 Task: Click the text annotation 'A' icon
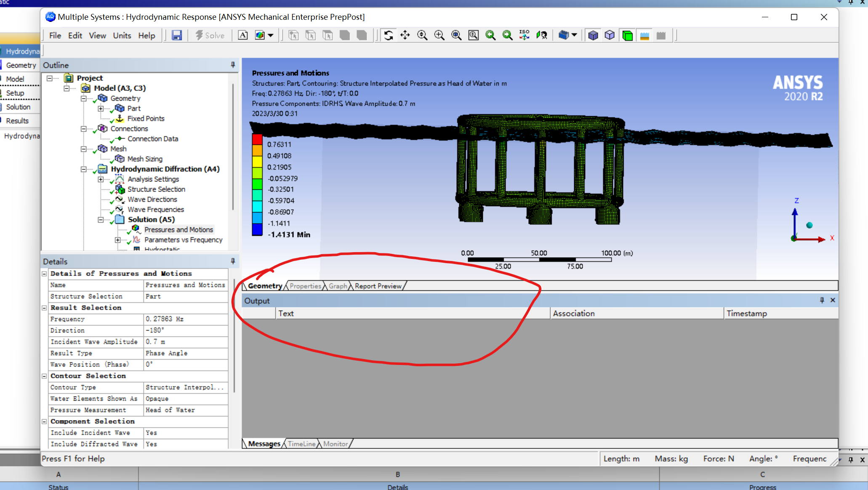pos(243,35)
